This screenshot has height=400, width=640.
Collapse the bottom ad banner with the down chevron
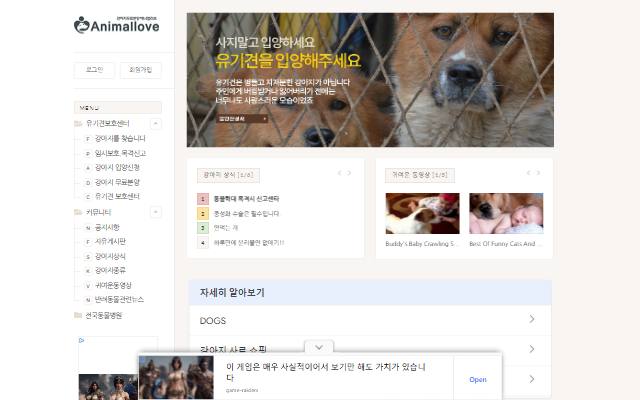click(x=319, y=347)
